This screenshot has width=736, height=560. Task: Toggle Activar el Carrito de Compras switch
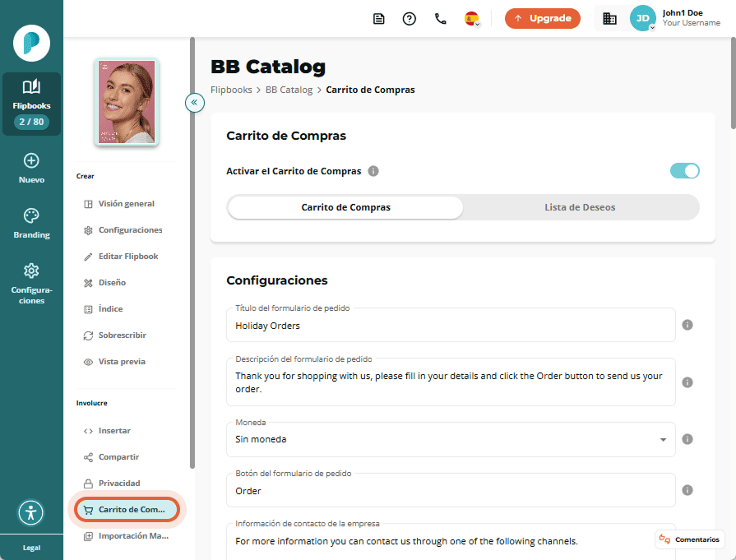(x=684, y=171)
